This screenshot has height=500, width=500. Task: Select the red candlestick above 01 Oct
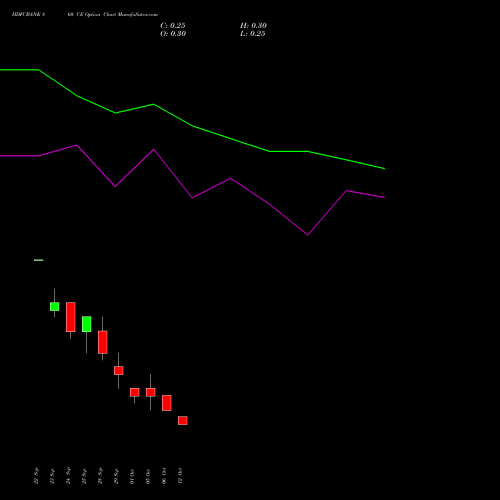pos(135,392)
